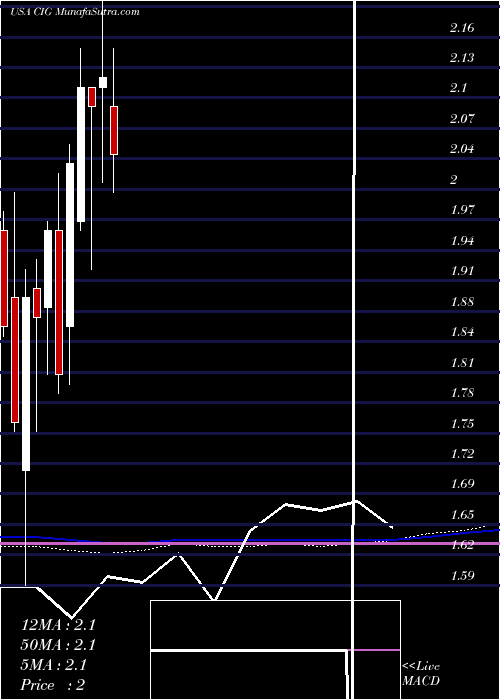Click the "Price : 2" readout
This screenshot has height=700, width=500.
coord(53,685)
